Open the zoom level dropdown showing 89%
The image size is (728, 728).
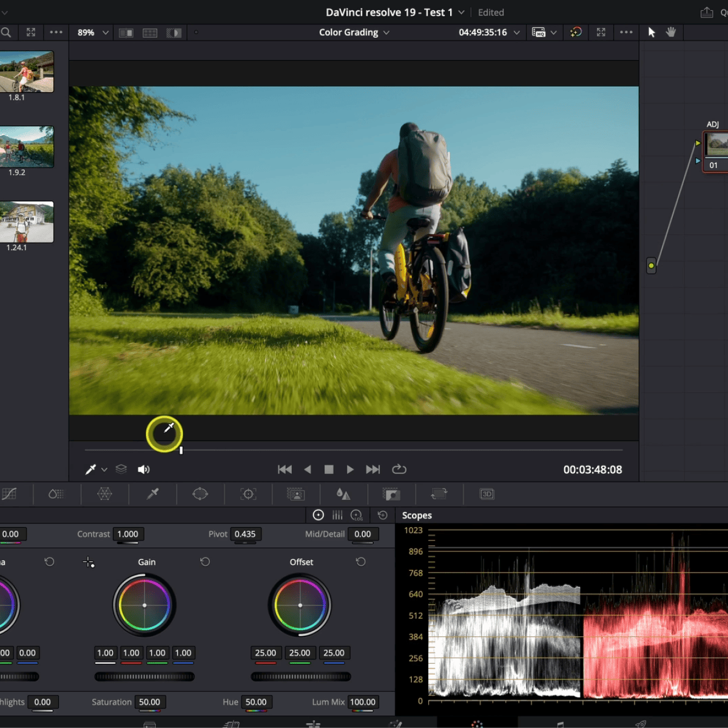click(x=91, y=32)
